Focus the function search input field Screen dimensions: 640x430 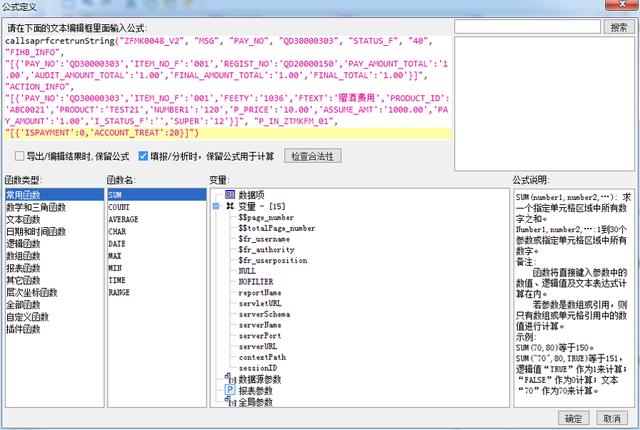(x=527, y=27)
